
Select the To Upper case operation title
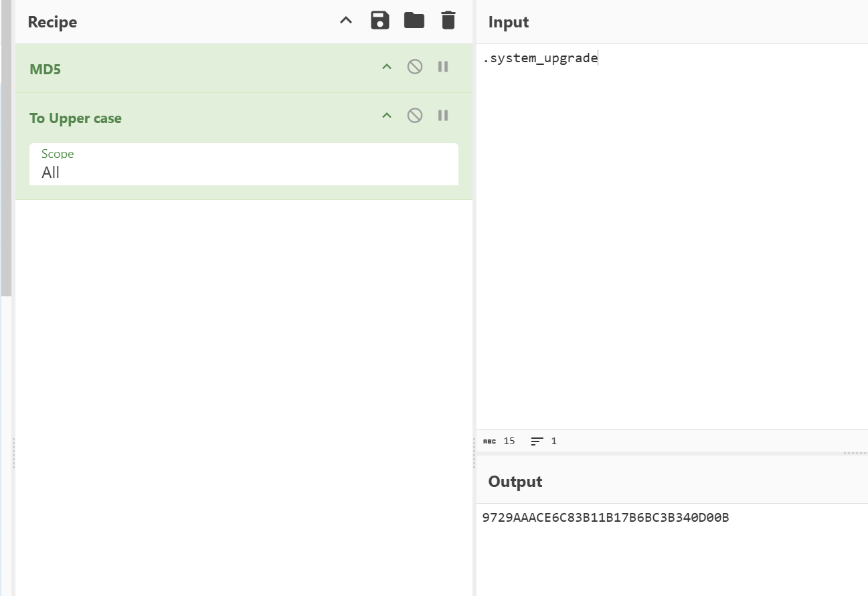click(76, 118)
